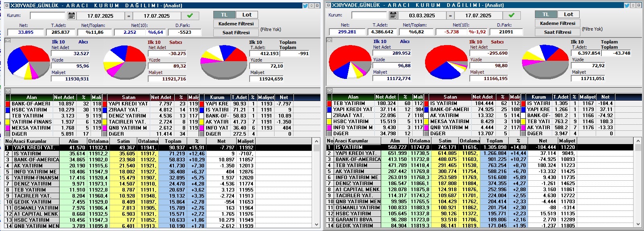Open Kademe Filtresi in left window
644x231 pixels.
coord(236,24)
